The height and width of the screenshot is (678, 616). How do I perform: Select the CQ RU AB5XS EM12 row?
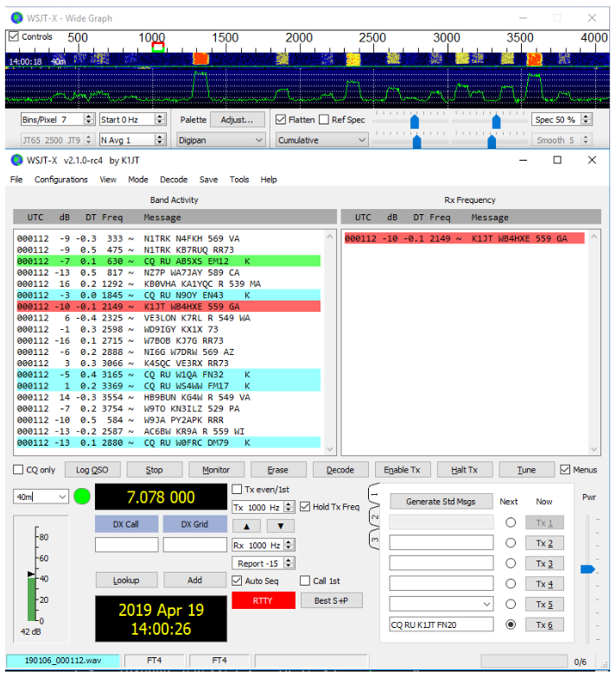(168, 261)
